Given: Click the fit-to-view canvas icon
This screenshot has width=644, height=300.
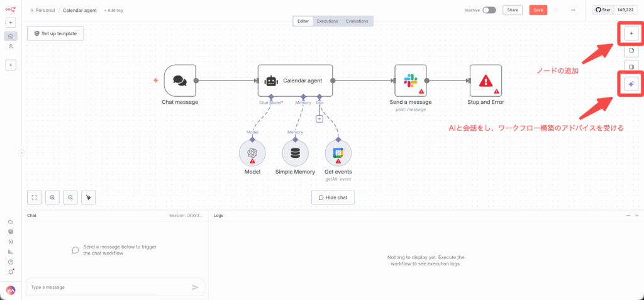Looking at the screenshot, I should tap(35, 197).
